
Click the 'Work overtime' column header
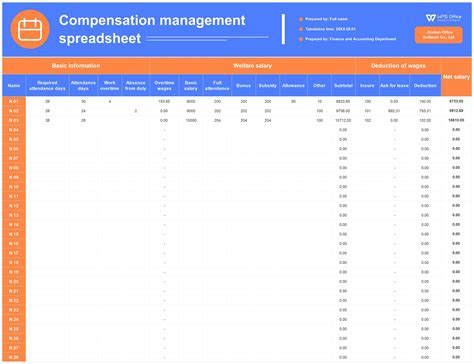(x=110, y=86)
